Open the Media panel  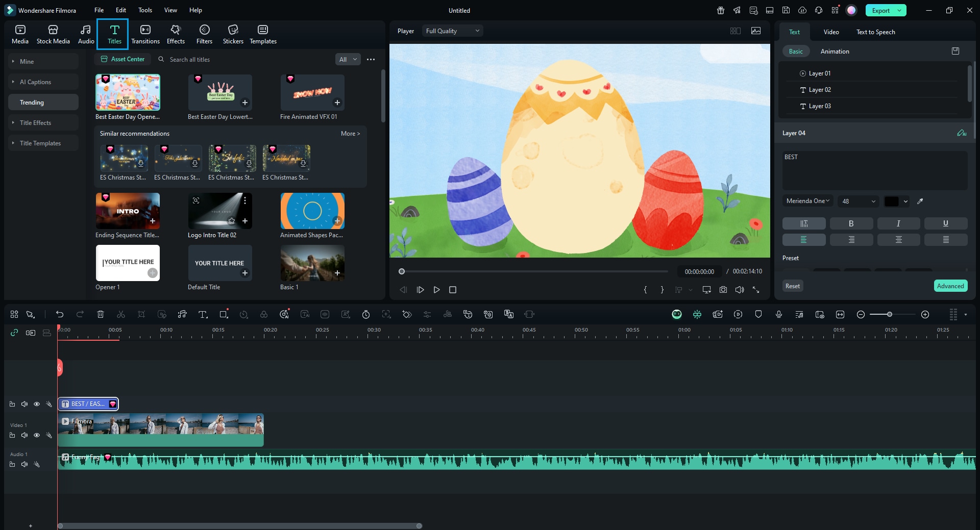coord(20,34)
